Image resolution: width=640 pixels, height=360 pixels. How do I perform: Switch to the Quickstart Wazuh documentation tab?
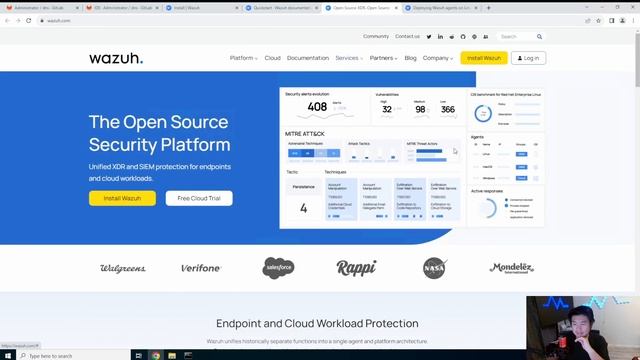(x=282, y=8)
